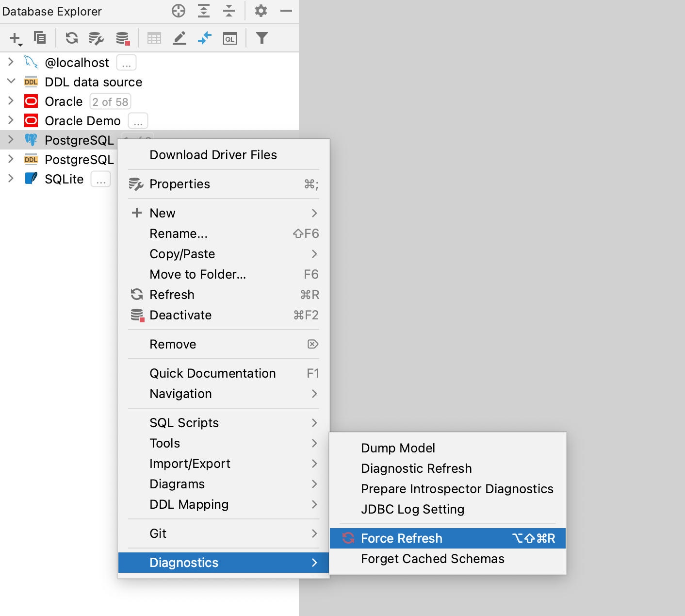Click the Deactivate data source toolbar icon
This screenshot has height=616, width=685.
(x=122, y=37)
